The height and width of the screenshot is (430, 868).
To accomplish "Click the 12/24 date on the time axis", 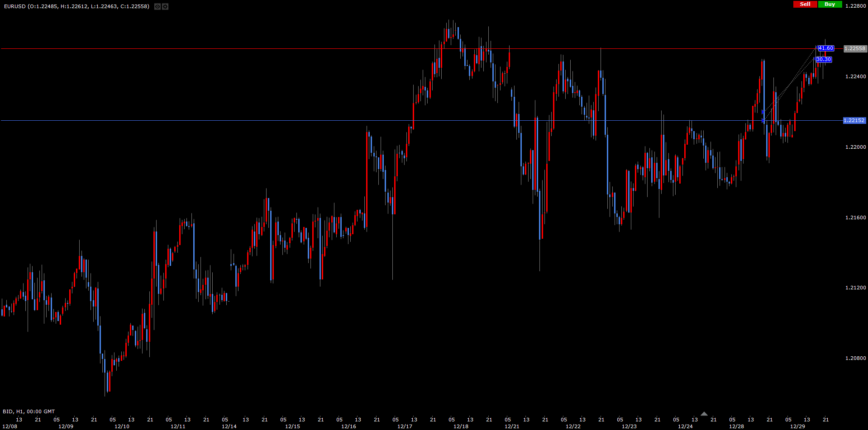I will tap(685, 426).
